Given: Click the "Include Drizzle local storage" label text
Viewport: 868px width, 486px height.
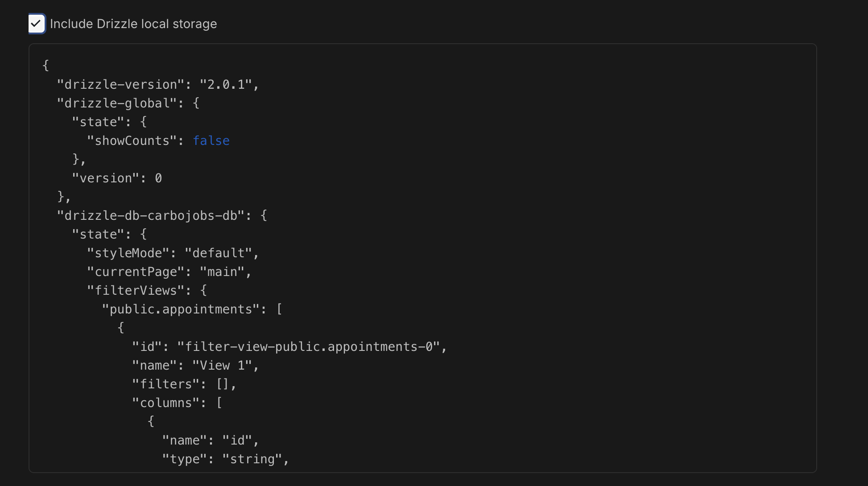Looking at the screenshot, I should coord(133,24).
